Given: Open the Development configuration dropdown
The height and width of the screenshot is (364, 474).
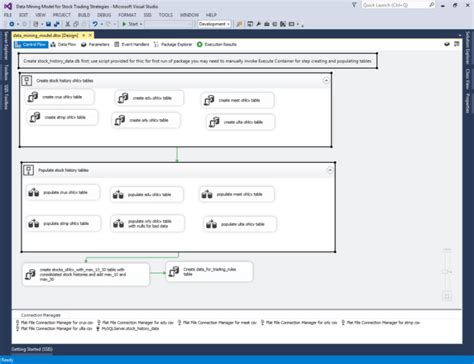Looking at the screenshot, I should pyautogui.click(x=214, y=24).
